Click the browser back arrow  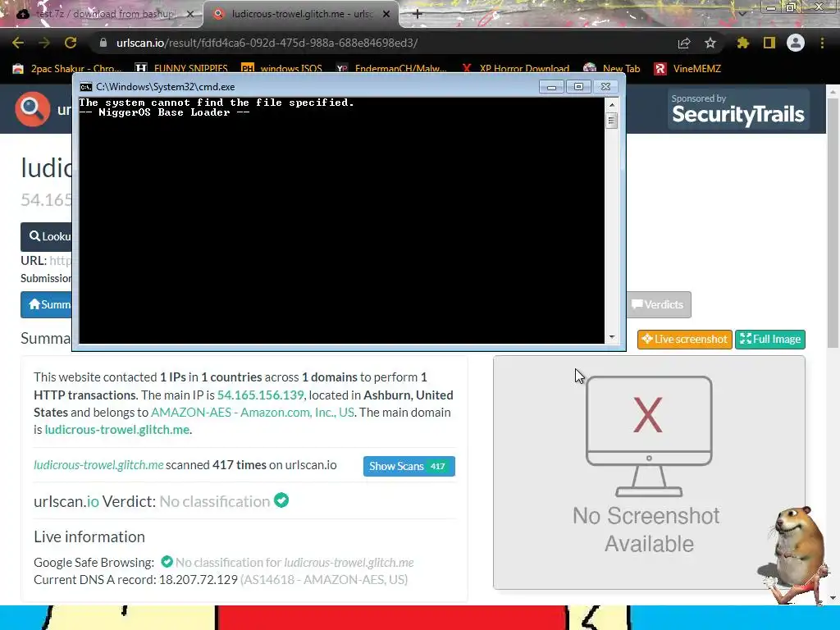[18, 43]
